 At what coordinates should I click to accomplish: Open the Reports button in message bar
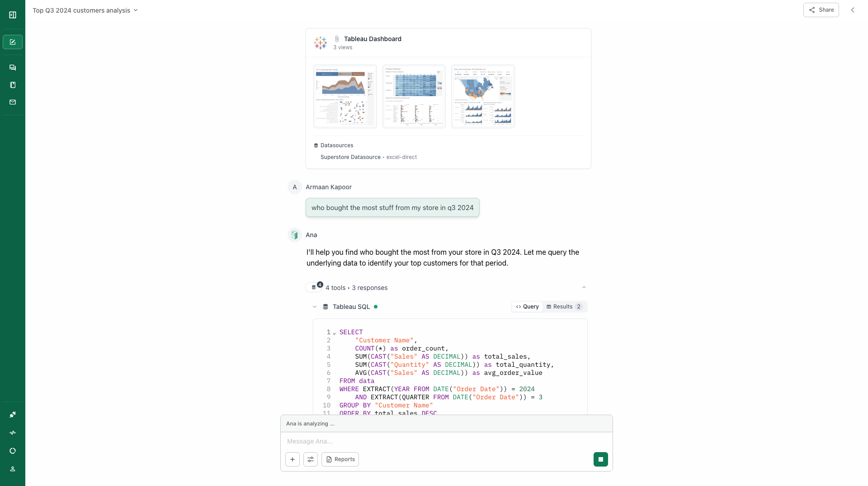340,459
